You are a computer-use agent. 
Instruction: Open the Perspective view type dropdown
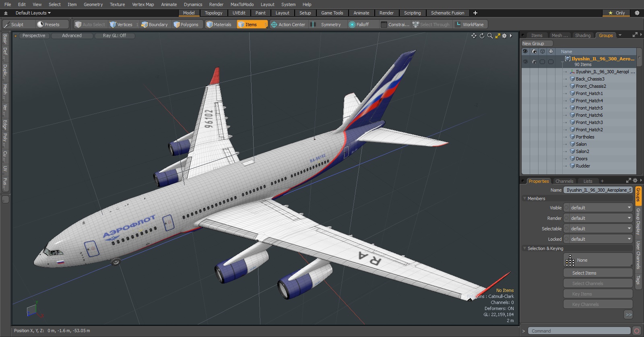34,36
